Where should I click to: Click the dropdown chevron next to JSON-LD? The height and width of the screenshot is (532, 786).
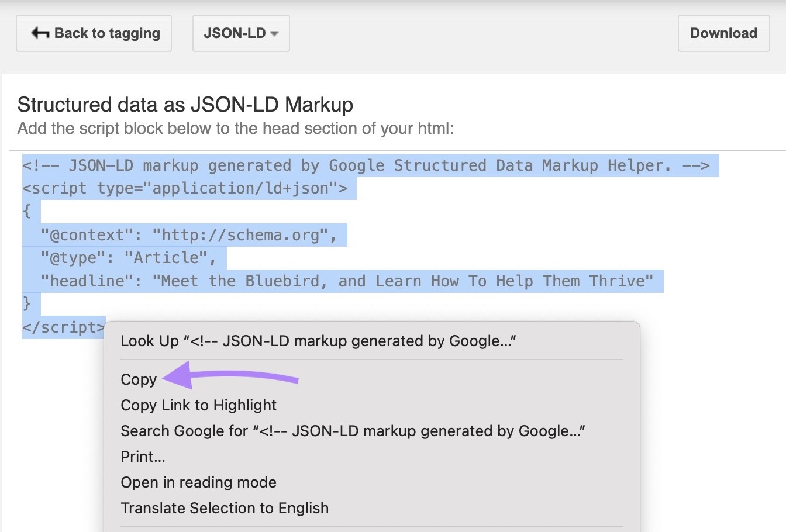pyautogui.click(x=275, y=33)
